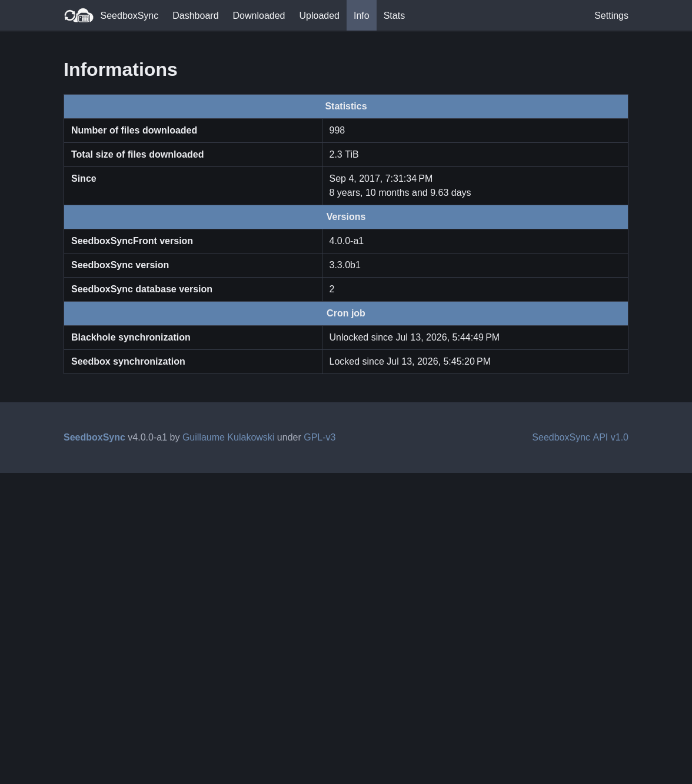Viewport: 692px width, 784px height.
Task: Click the footer SeedboxSync link
Action: pyautogui.click(x=94, y=438)
